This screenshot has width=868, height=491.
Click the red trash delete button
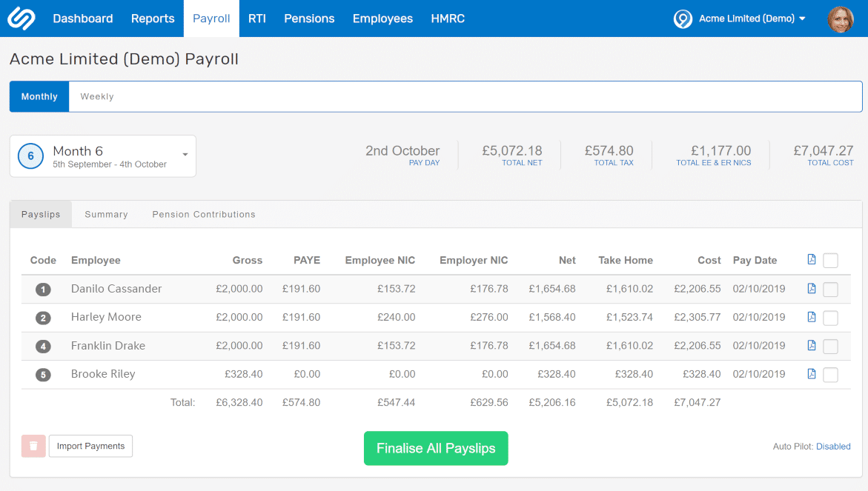coord(33,446)
